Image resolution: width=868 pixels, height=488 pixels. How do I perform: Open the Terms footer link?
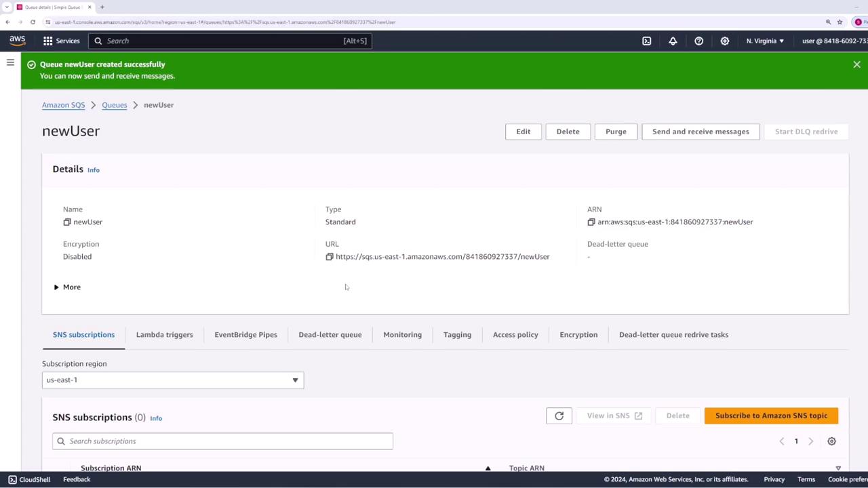(806, 479)
